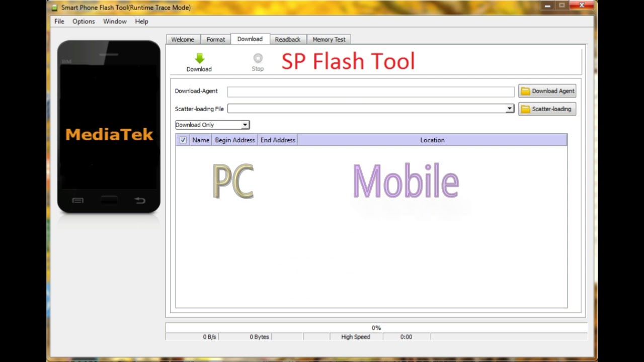
Task: Click the Smart Phone Flash Tool title icon
Action: [x=55, y=8]
